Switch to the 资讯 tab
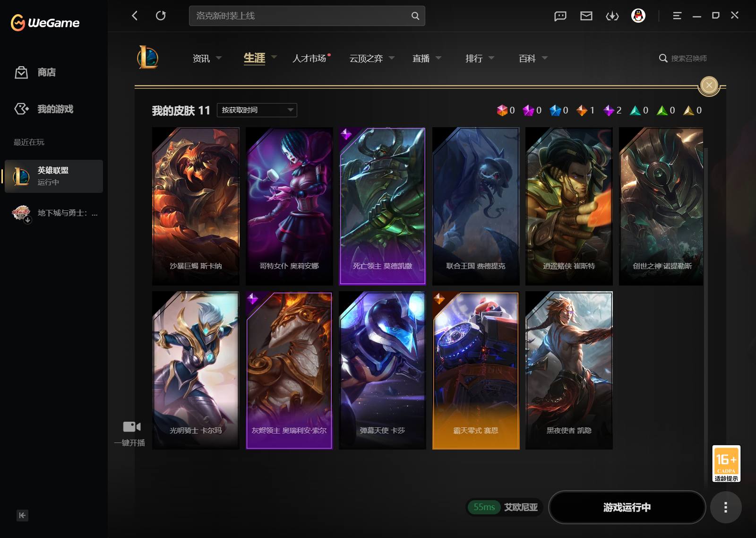The height and width of the screenshot is (538, 756). click(x=201, y=58)
